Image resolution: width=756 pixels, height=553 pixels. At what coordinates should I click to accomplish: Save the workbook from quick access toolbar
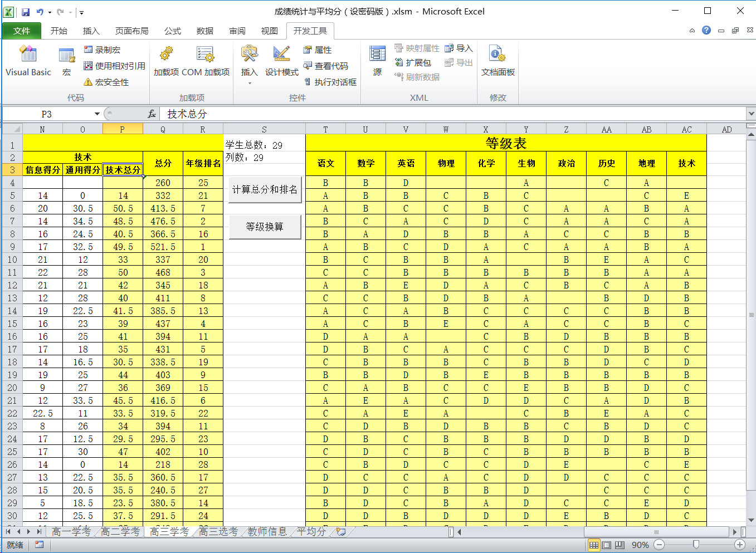(x=26, y=12)
